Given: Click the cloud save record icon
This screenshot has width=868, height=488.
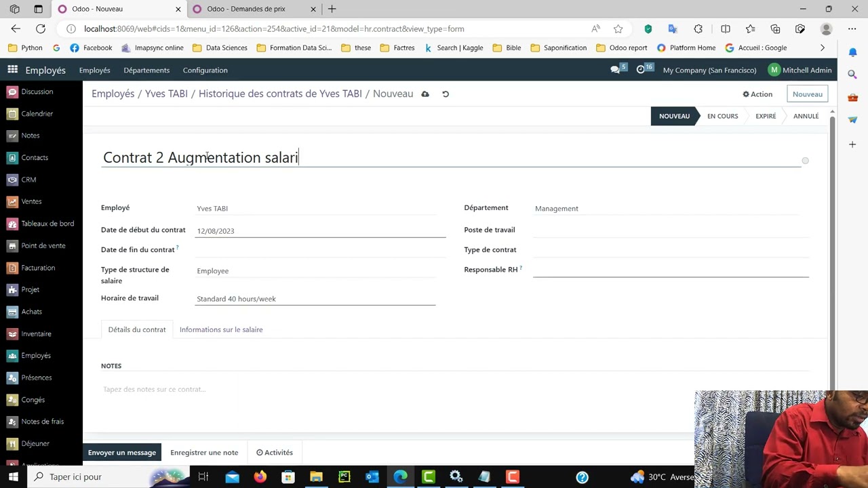Looking at the screenshot, I should click(x=425, y=94).
